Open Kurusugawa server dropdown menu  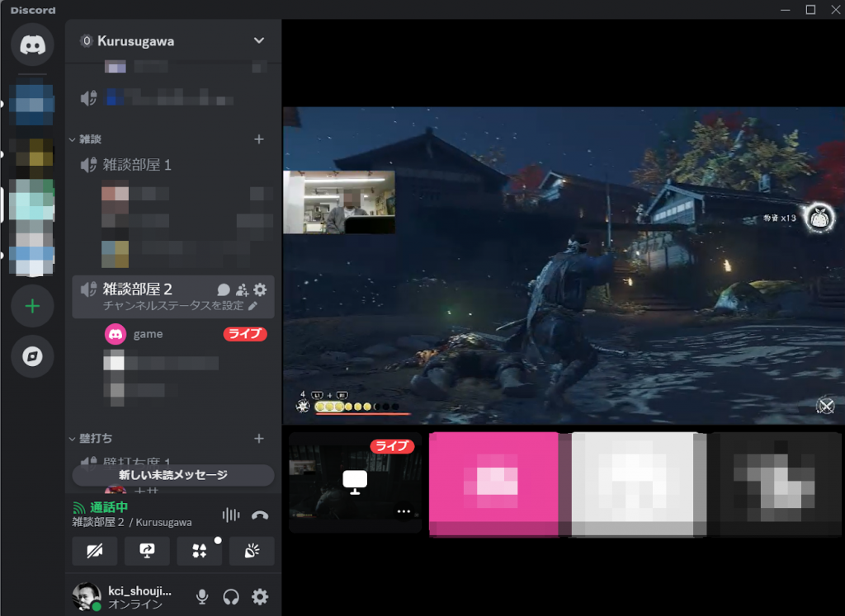pyautogui.click(x=258, y=41)
